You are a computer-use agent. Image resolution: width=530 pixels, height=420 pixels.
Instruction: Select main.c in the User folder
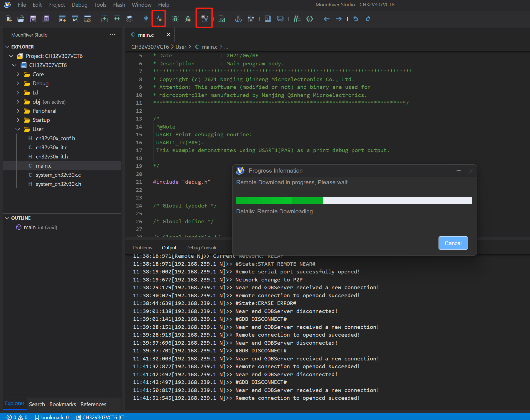click(x=44, y=165)
